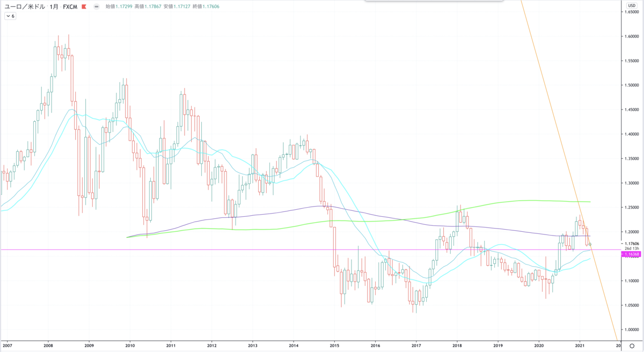Screen dimensions: 644x352
Task: Open the USD currency selector on the price axis
Action: click(631, 5)
